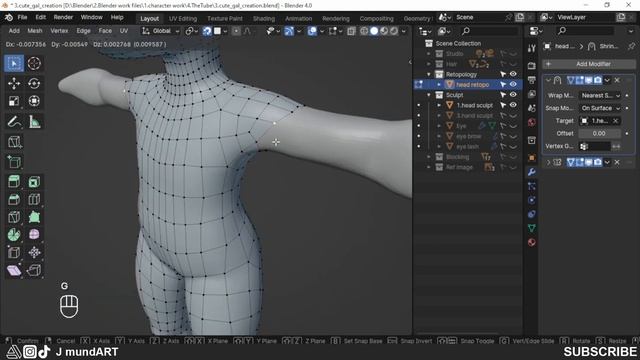Image resolution: width=640 pixels, height=360 pixels.
Task: Hide the Sculpt collection
Action: (513, 95)
